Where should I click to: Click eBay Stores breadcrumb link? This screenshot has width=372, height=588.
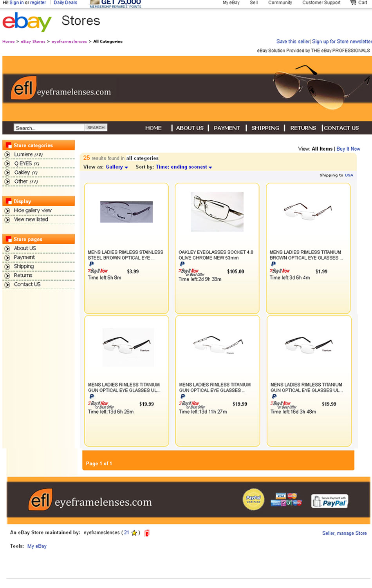coord(33,42)
